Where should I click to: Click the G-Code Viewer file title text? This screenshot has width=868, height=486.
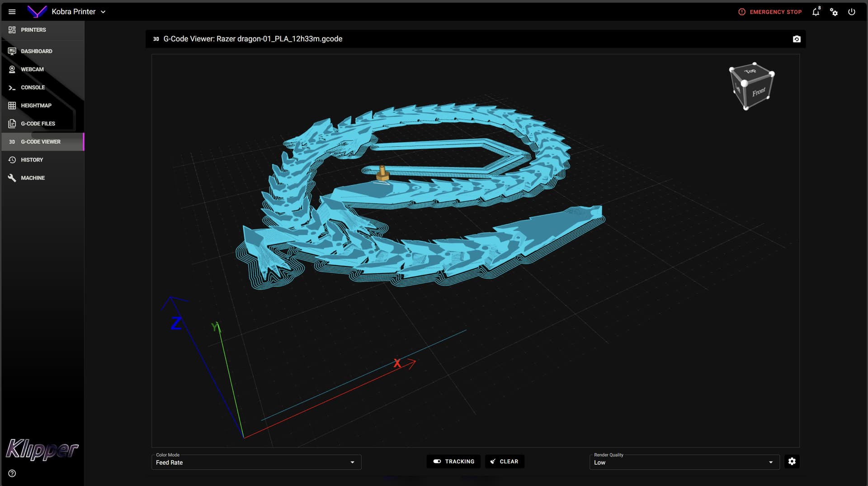point(253,39)
